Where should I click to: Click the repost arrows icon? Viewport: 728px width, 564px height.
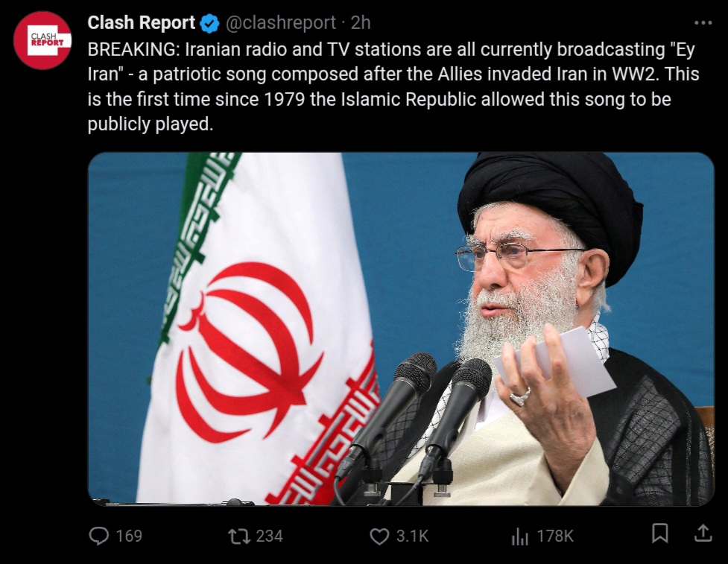pos(240,536)
